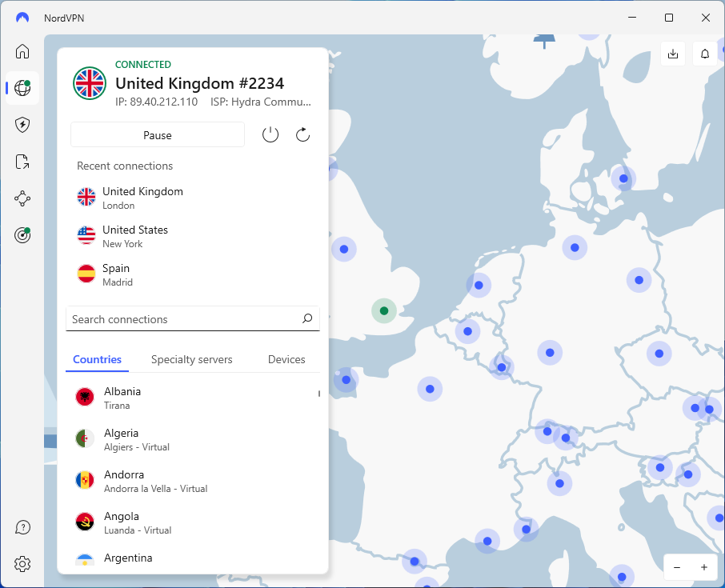Click the search magnifier icon
Image resolution: width=725 pixels, height=588 pixels.
[307, 318]
